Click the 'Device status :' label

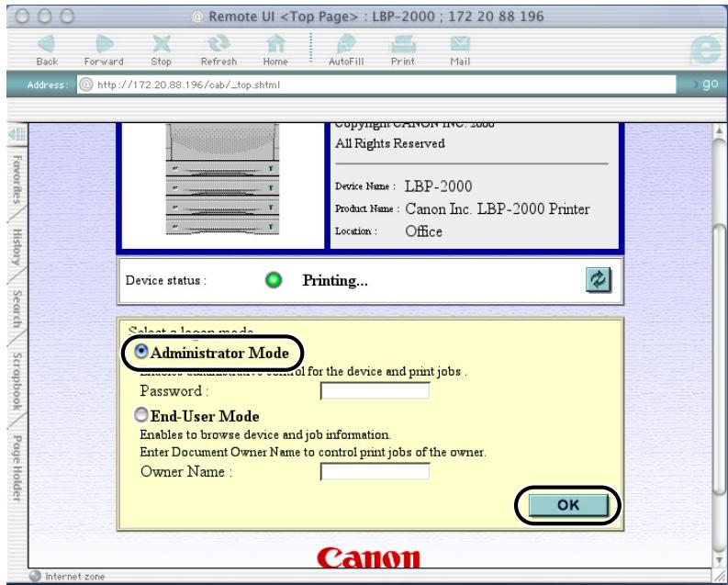pyautogui.click(x=166, y=280)
